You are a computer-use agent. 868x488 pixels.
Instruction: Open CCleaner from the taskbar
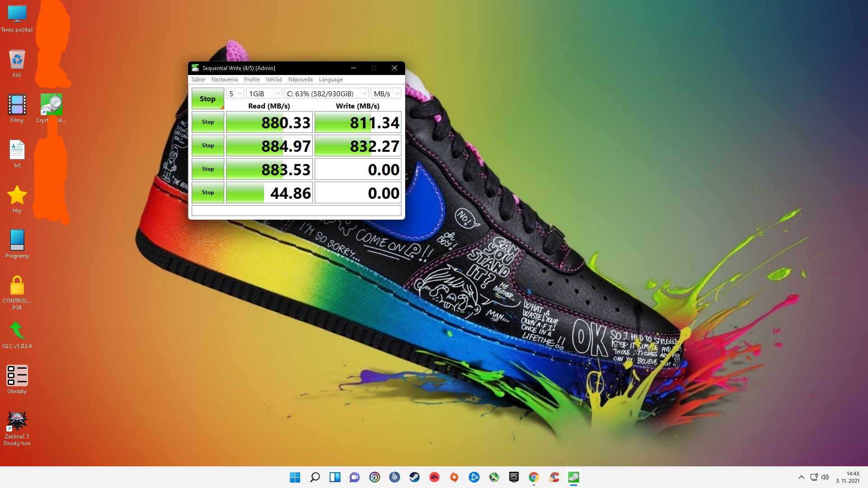[x=553, y=477]
